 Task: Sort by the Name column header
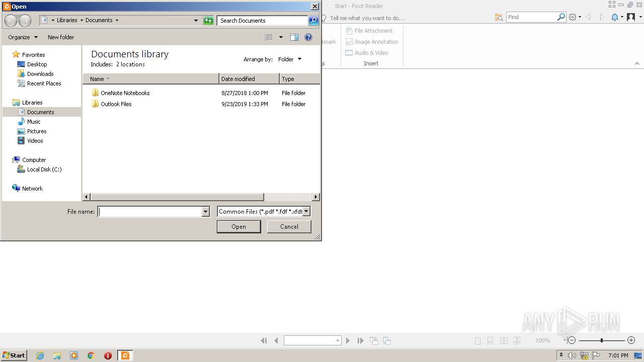coord(151,79)
